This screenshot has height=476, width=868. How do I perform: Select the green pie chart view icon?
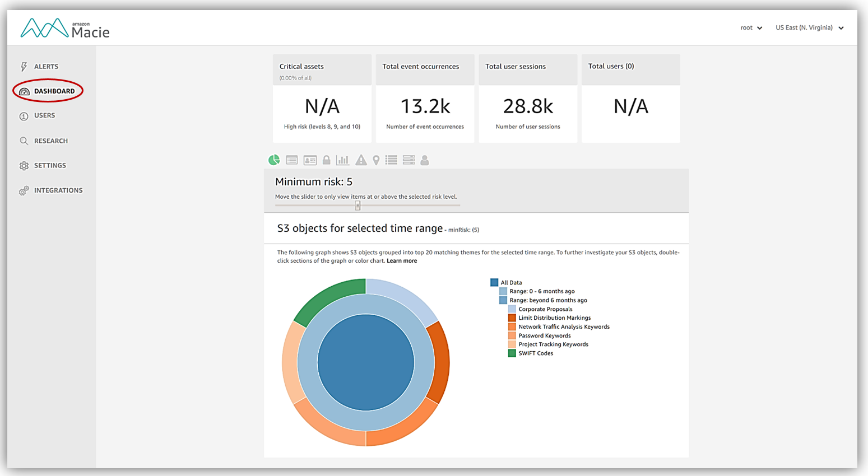pos(274,160)
